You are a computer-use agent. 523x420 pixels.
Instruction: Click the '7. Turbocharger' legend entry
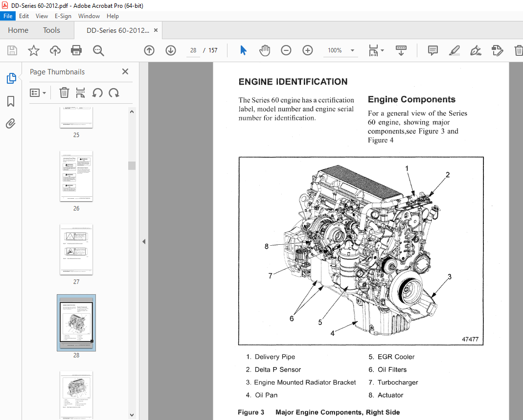point(393,382)
